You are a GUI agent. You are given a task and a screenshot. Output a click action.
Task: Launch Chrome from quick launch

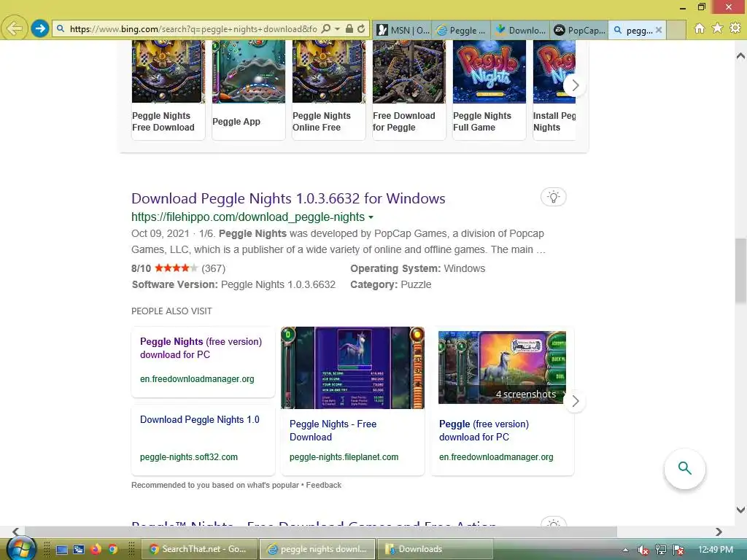pyautogui.click(x=112, y=549)
